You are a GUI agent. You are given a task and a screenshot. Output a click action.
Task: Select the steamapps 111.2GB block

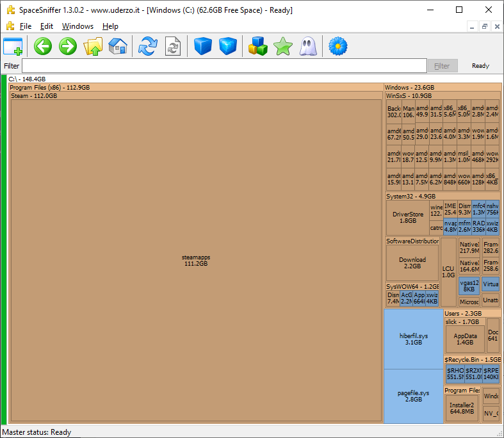click(196, 260)
